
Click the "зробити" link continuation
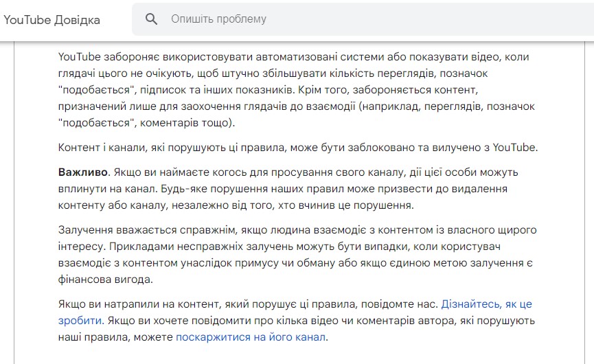coord(80,321)
